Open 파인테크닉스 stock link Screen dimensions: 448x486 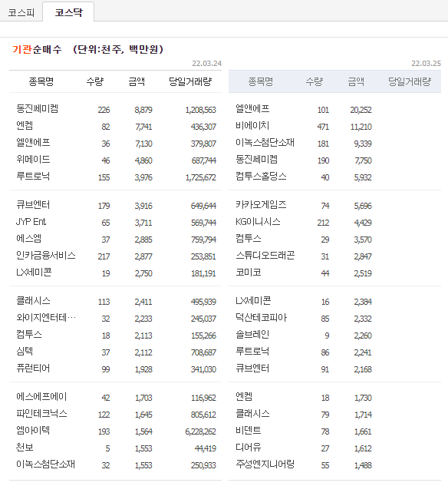pyautogui.click(x=41, y=414)
